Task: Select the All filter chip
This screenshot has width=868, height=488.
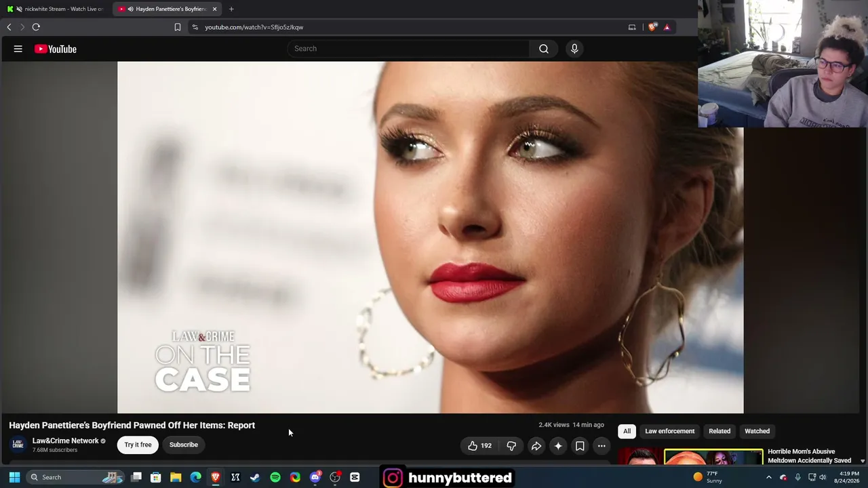Action: 627,431
